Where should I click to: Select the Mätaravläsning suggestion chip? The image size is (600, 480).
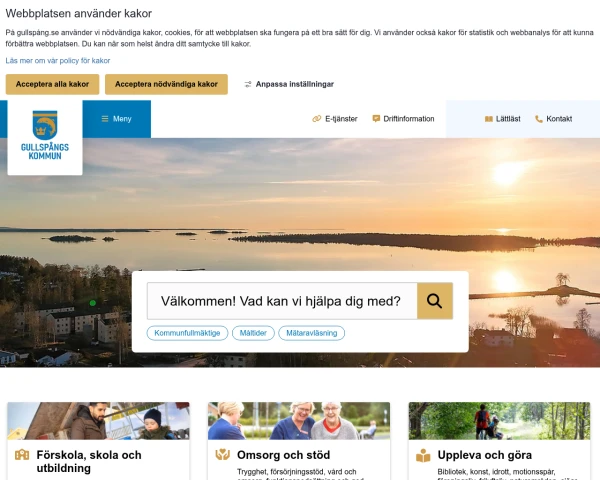[311, 333]
